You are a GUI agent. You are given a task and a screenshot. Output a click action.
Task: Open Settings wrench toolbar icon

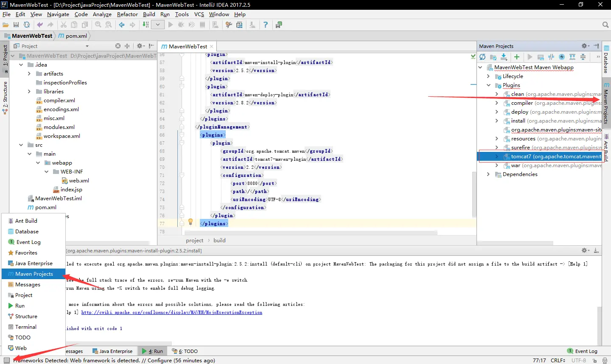pyautogui.click(x=229, y=25)
